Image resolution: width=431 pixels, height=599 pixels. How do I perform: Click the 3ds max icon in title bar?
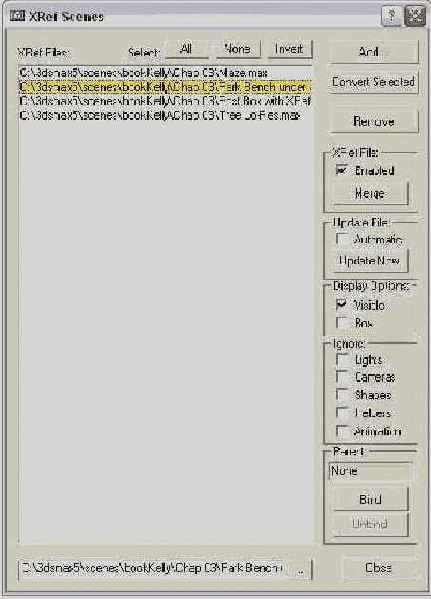[x=17, y=16]
